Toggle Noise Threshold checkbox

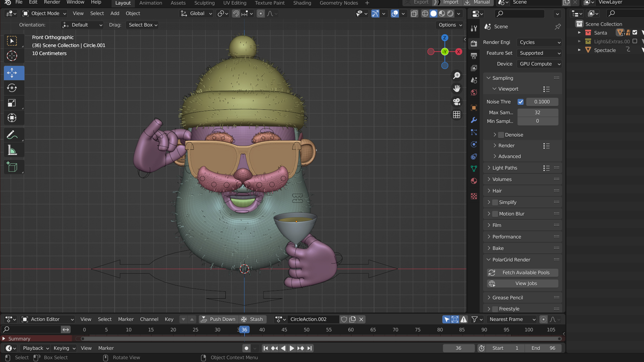(521, 102)
